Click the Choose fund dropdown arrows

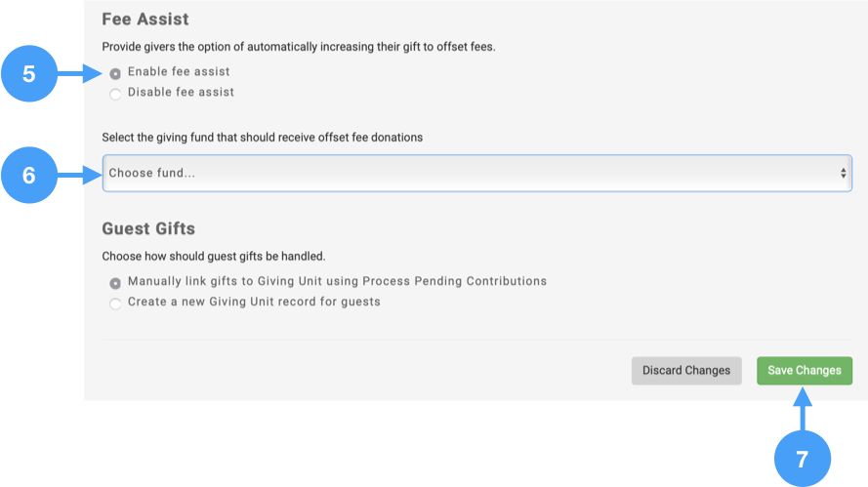[x=844, y=174]
